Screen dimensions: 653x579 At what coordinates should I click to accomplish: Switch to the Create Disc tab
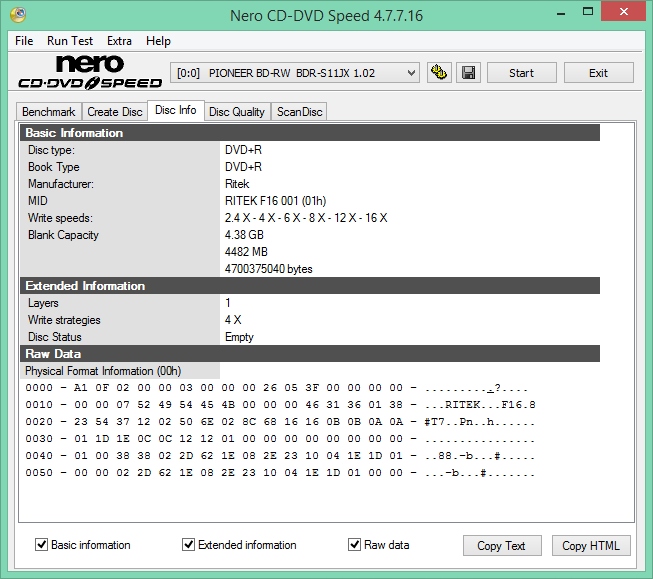pyautogui.click(x=115, y=112)
